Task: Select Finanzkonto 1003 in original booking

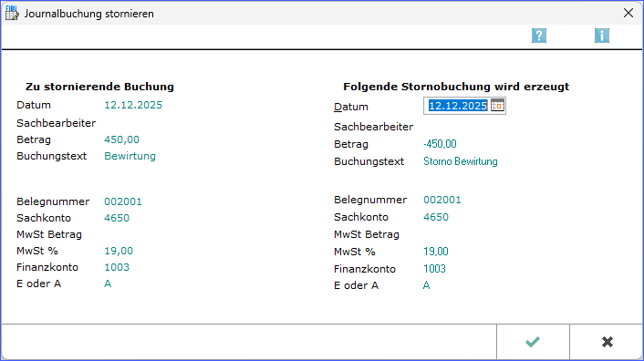Action: (x=117, y=267)
